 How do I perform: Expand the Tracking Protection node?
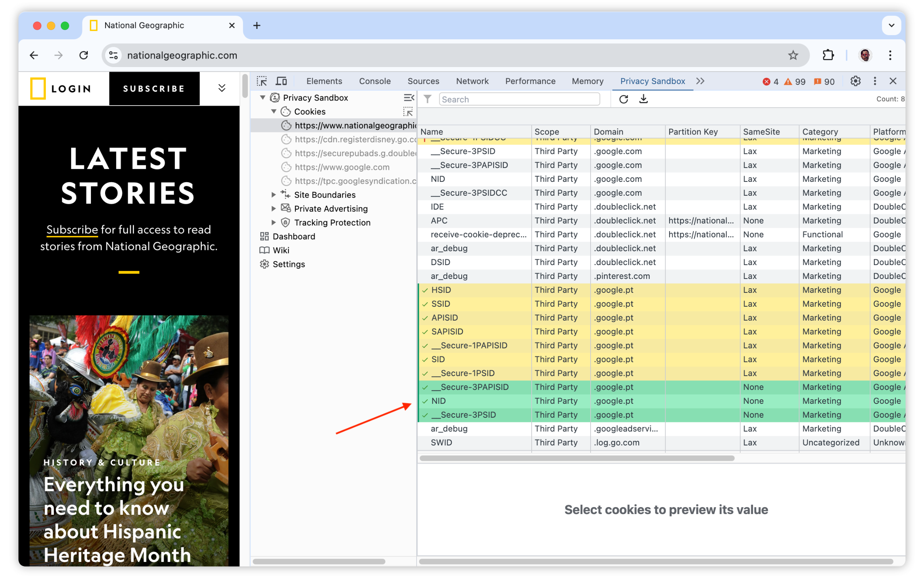[274, 222]
